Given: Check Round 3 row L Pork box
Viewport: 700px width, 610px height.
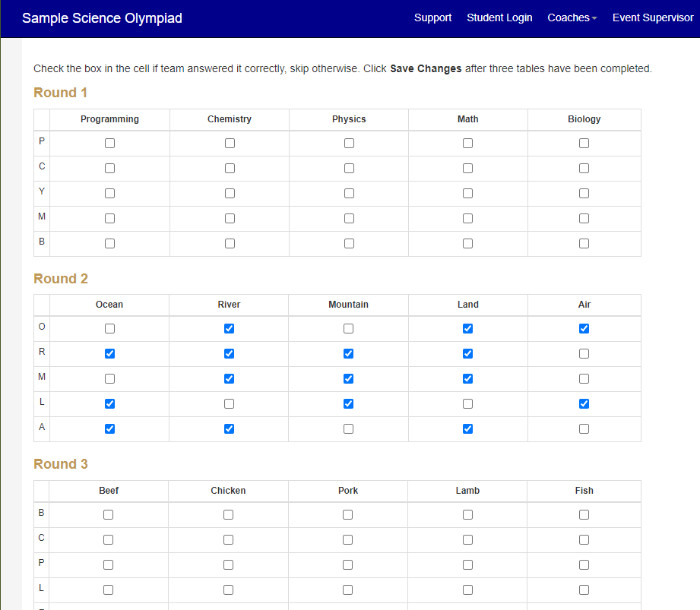Looking at the screenshot, I should (348, 589).
